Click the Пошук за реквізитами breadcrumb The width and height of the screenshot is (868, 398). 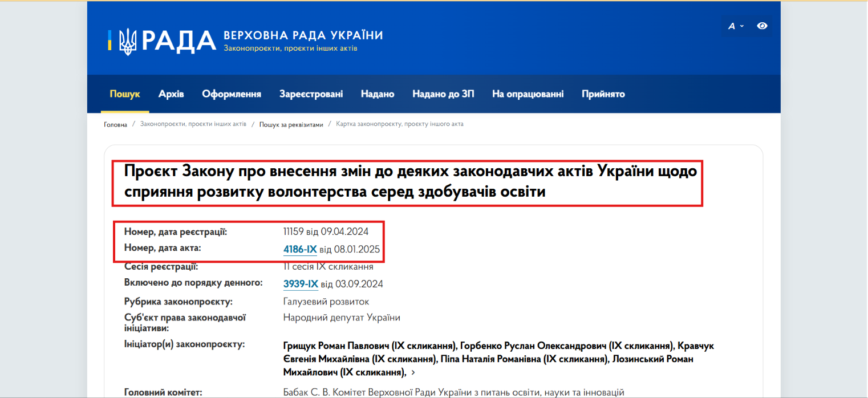coord(291,124)
